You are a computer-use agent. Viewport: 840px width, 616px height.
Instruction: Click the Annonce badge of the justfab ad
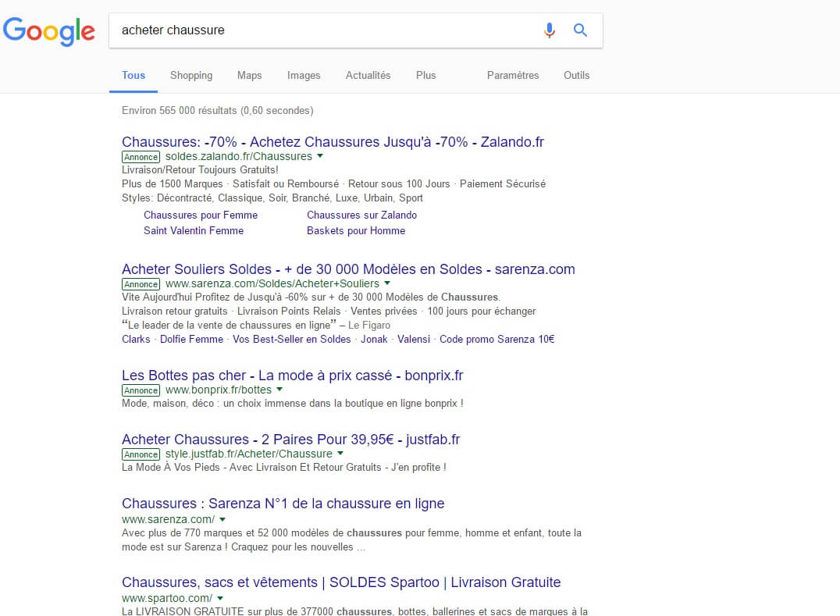point(141,454)
